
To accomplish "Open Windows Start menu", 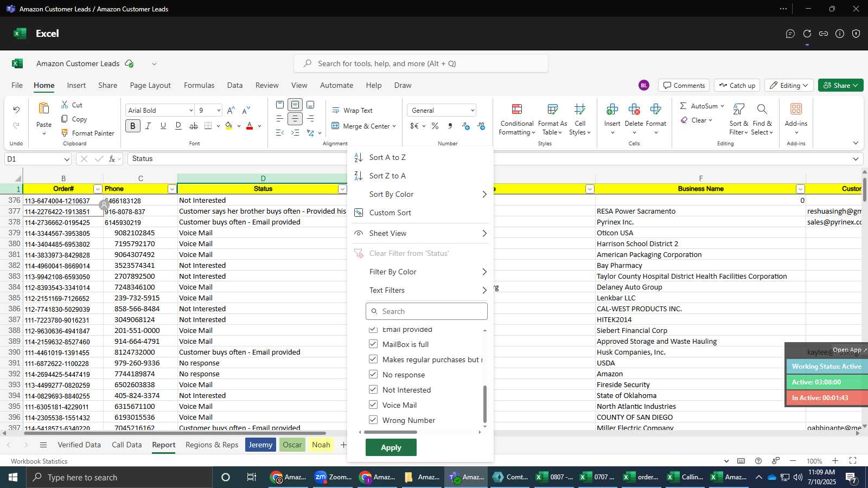I will (13, 477).
